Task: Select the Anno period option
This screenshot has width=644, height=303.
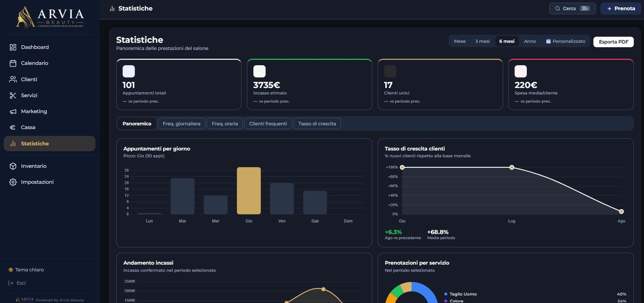Action: click(x=530, y=41)
